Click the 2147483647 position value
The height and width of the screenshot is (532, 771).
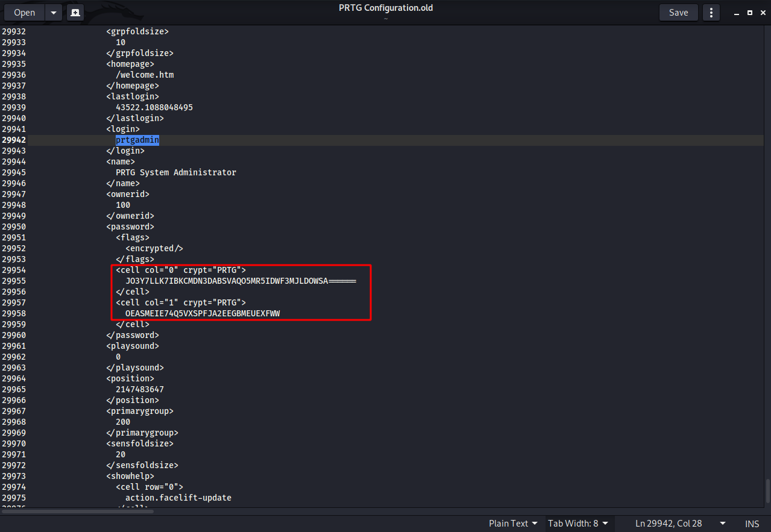coord(140,389)
